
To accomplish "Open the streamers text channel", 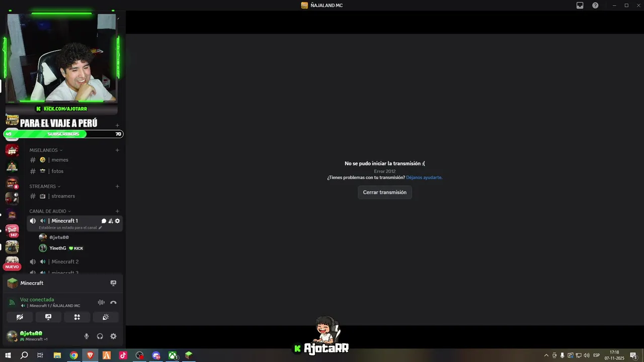I will (x=74, y=196).
